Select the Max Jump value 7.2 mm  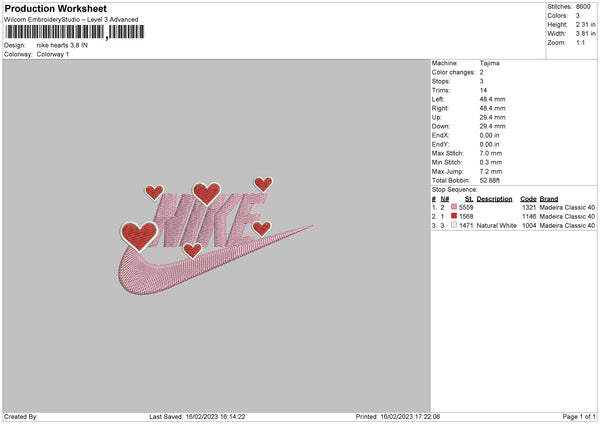491,171
